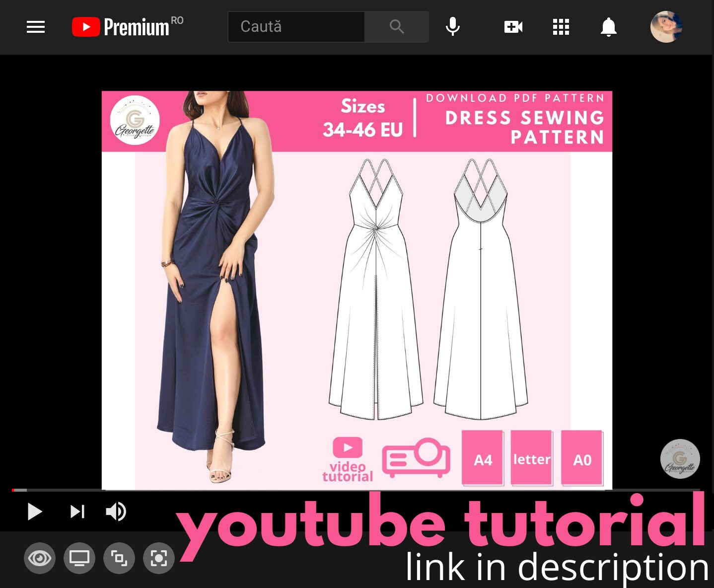The height and width of the screenshot is (588, 714).
Task: Click into the Caută search field
Action: tap(296, 27)
